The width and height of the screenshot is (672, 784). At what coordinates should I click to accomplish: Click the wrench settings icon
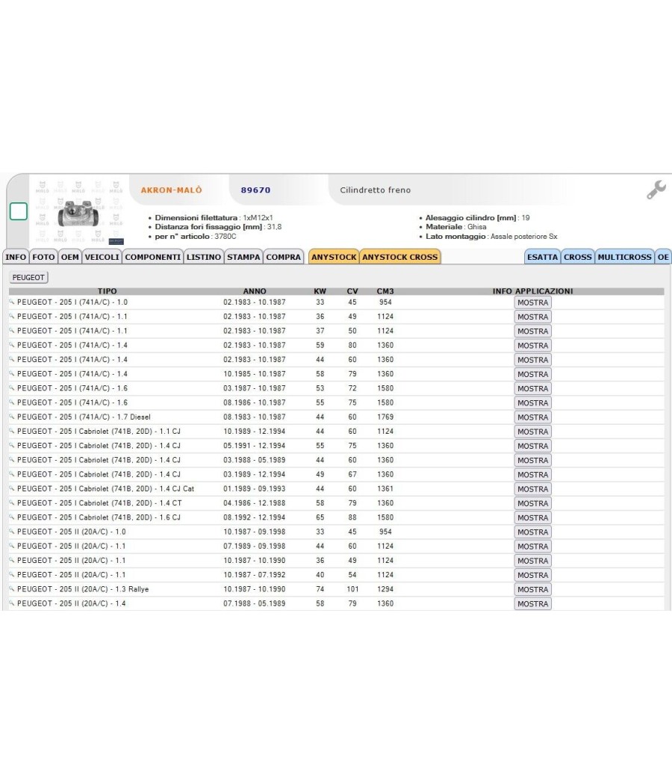pyautogui.click(x=656, y=190)
